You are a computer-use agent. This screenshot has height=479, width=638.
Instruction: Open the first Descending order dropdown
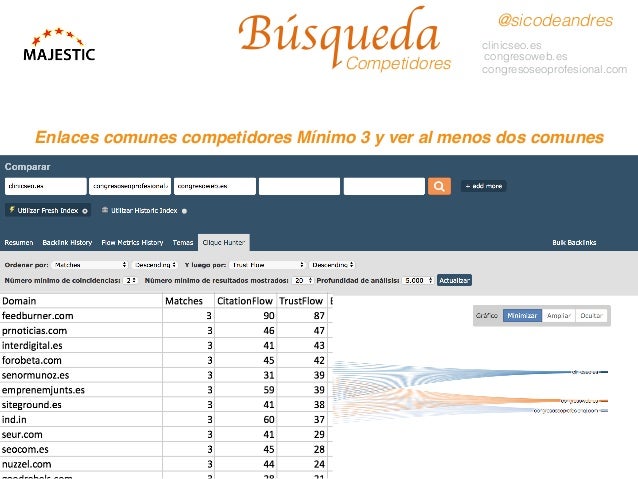pyautogui.click(x=155, y=265)
